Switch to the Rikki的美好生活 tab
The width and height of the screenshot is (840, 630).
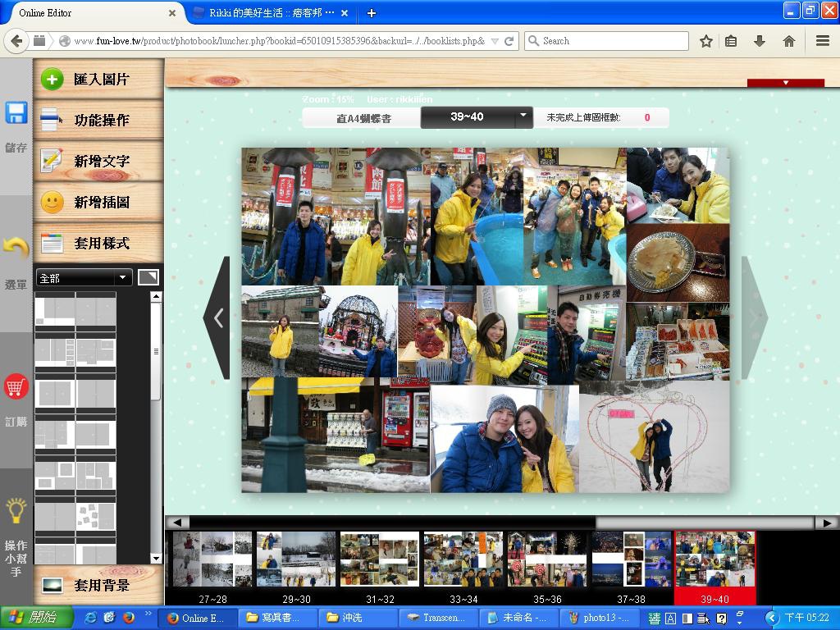(271, 13)
